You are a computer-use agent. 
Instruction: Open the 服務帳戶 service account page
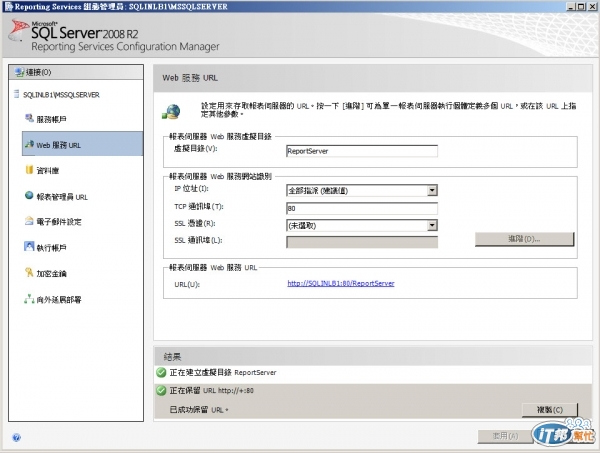51,119
